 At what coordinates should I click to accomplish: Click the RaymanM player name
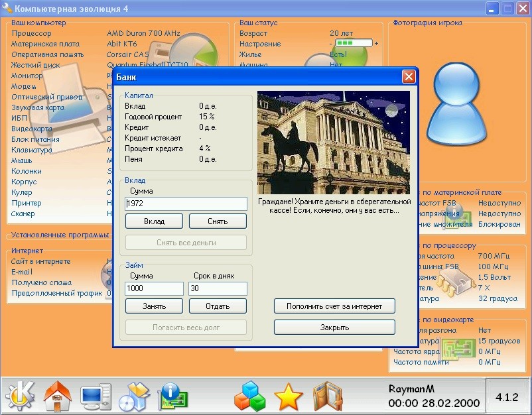pos(411,388)
